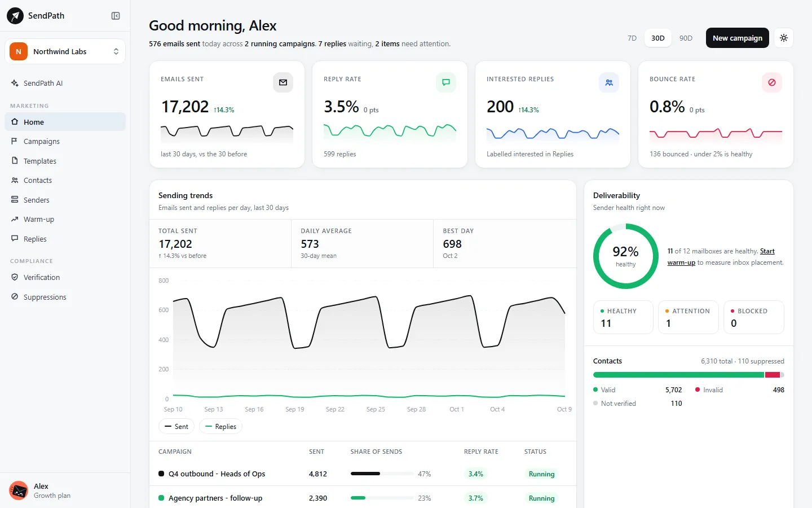Toggle the light/dark theme sun icon
The height and width of the screenshot is (508, 812).
pyautogui.click(x=784, y=38)
